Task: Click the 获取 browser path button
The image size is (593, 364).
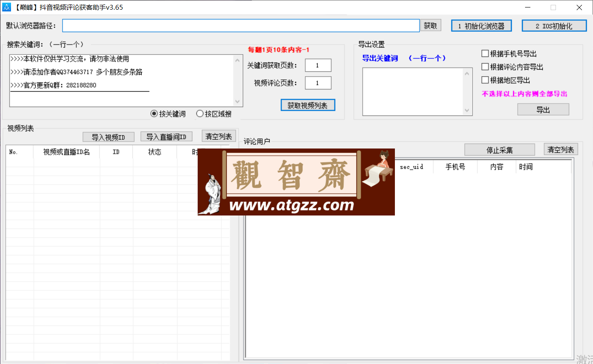Action: 431,26
